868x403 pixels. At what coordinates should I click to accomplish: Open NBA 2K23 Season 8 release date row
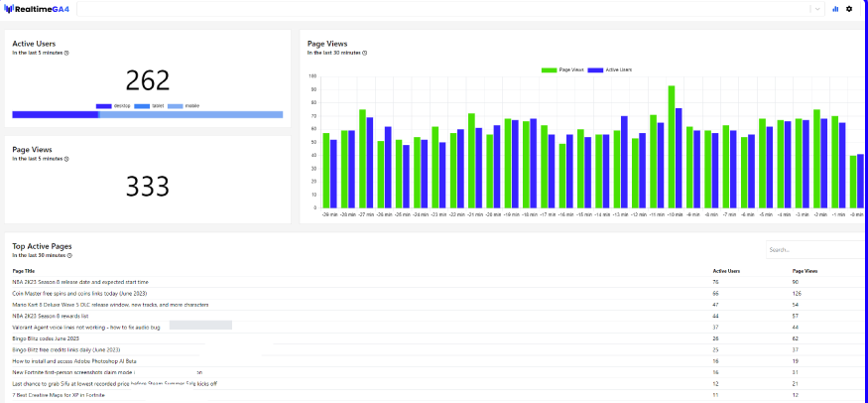click(x=434, y=282)
